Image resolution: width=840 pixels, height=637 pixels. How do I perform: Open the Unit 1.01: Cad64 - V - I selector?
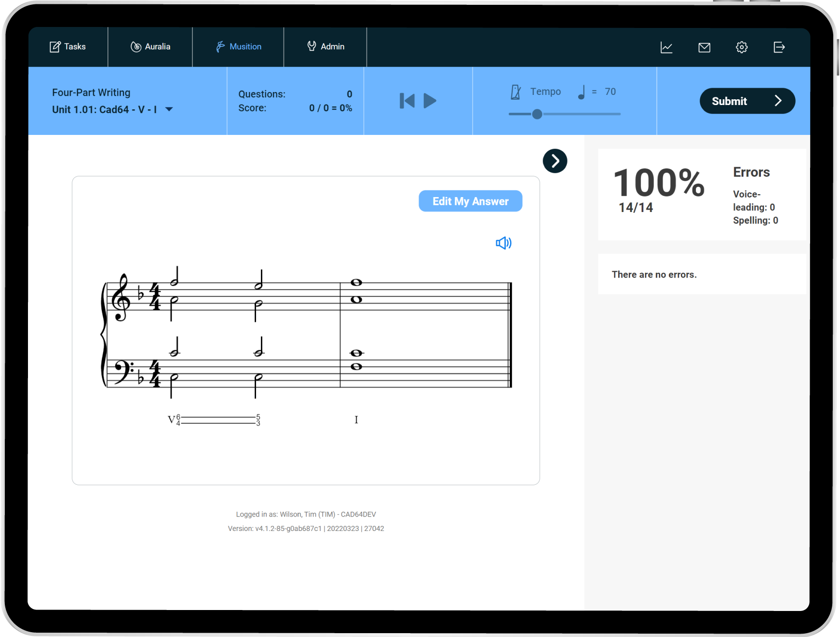[x=104, y=109]
